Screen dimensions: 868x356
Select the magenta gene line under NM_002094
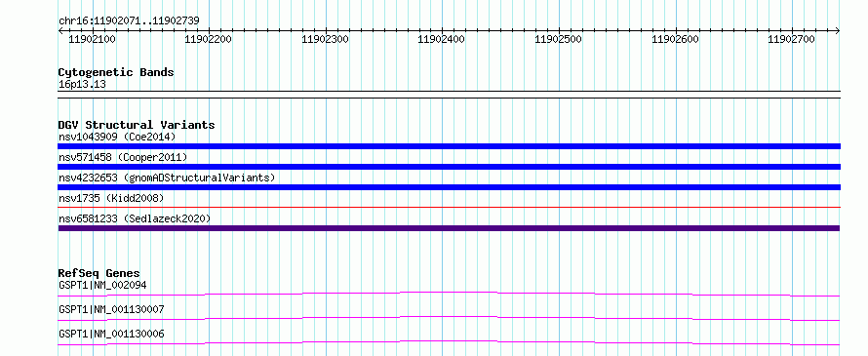[449, 294]
